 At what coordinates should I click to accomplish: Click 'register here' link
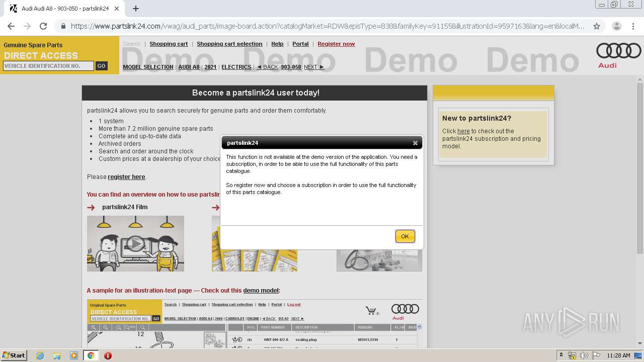pyautogui.click(x=126, y=177)
